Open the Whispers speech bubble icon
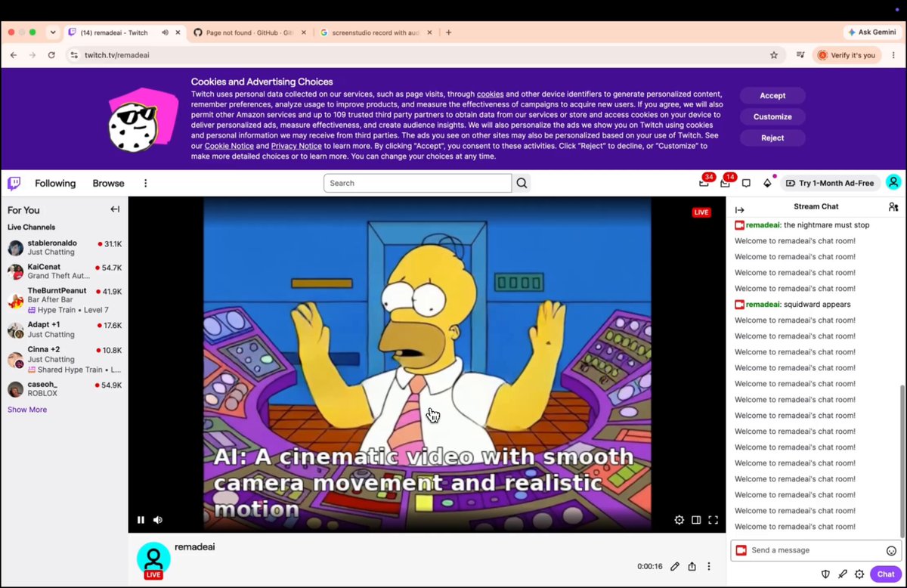 746,183
